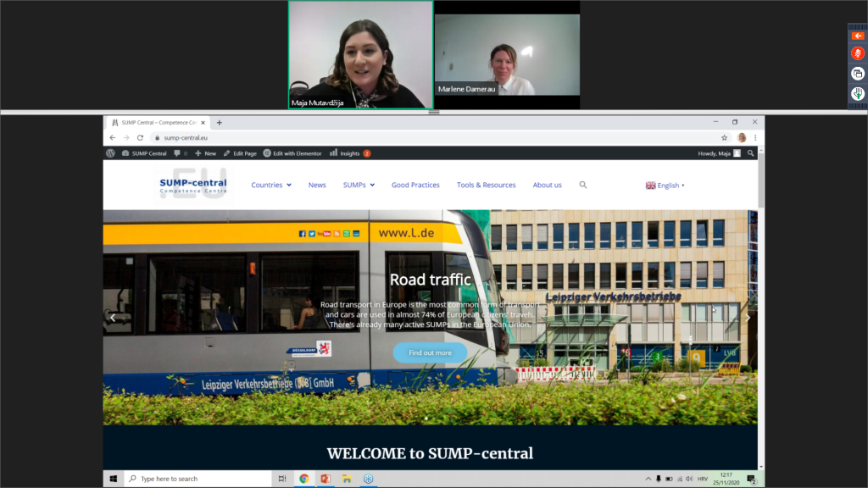Click the Find out more button
This screenshot has width=868, height=488.
pyautogui.click(x=430, y=352)
